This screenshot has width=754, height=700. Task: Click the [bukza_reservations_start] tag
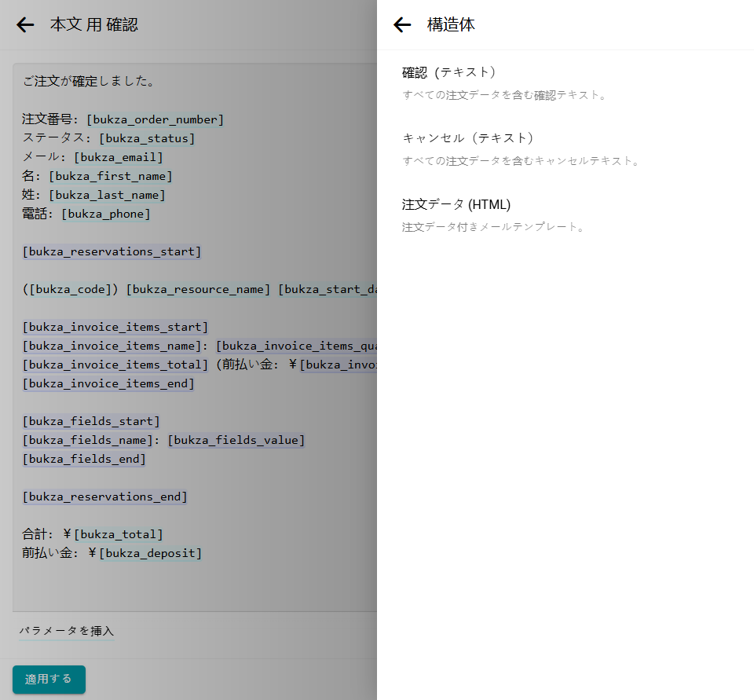(x=112, y=251)
